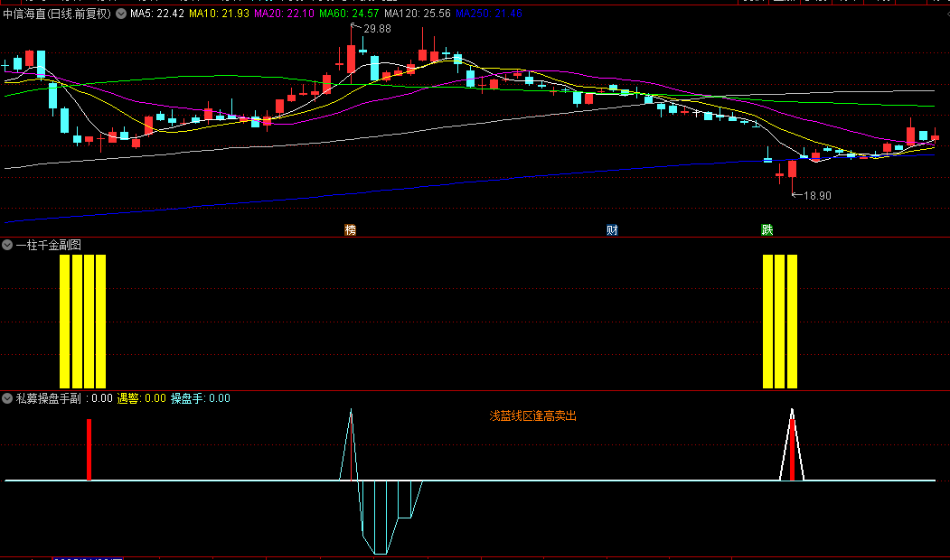The height and width of the screenshot is (560, 950).
Task: Select the MA5 moving average label
Action: coord(157,14)
